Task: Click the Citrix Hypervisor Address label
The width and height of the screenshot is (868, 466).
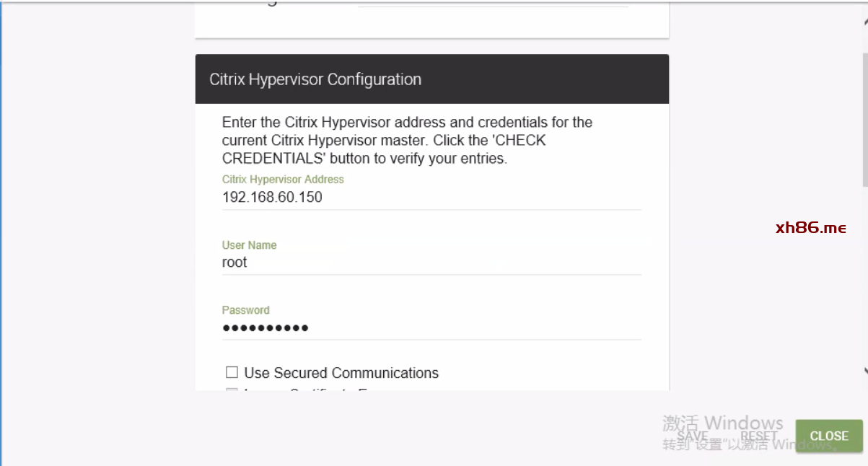Action: (x=283, y=179)
